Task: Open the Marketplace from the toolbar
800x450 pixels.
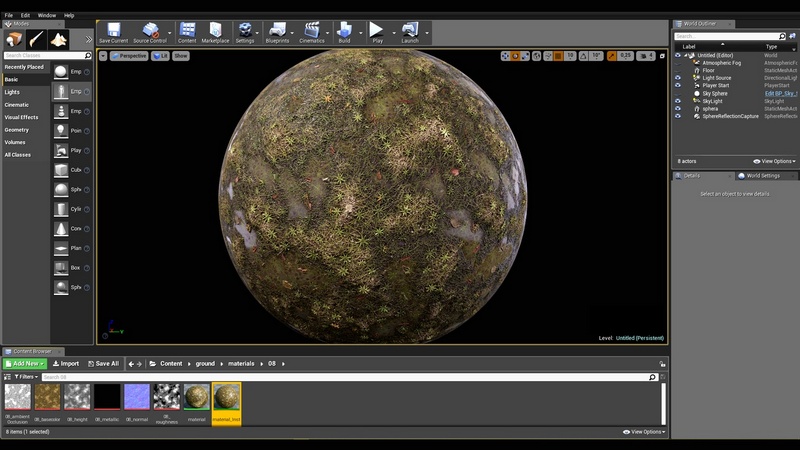Action: (x=215, y=31)
